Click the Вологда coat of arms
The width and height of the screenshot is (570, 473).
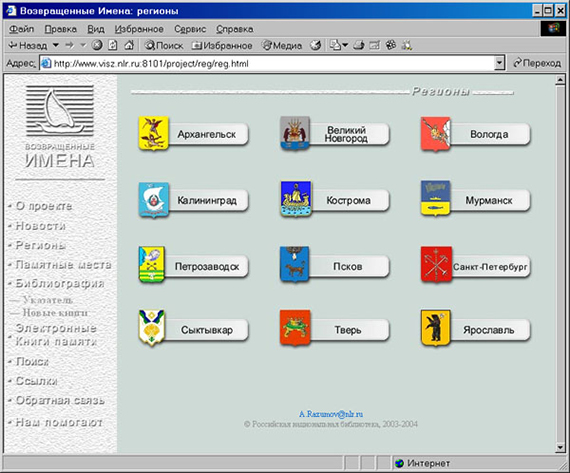[x=435, y=134]
